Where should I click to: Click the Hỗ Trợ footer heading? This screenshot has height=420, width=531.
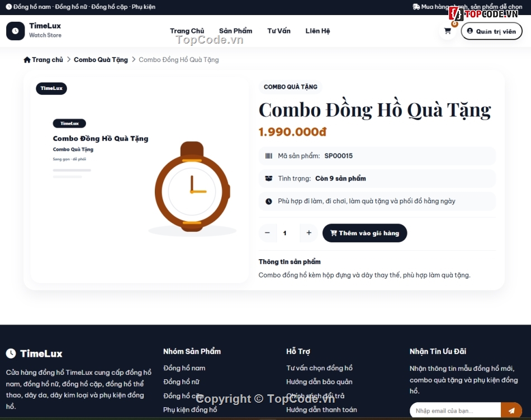pyautogui.click(x=298, y=351)
